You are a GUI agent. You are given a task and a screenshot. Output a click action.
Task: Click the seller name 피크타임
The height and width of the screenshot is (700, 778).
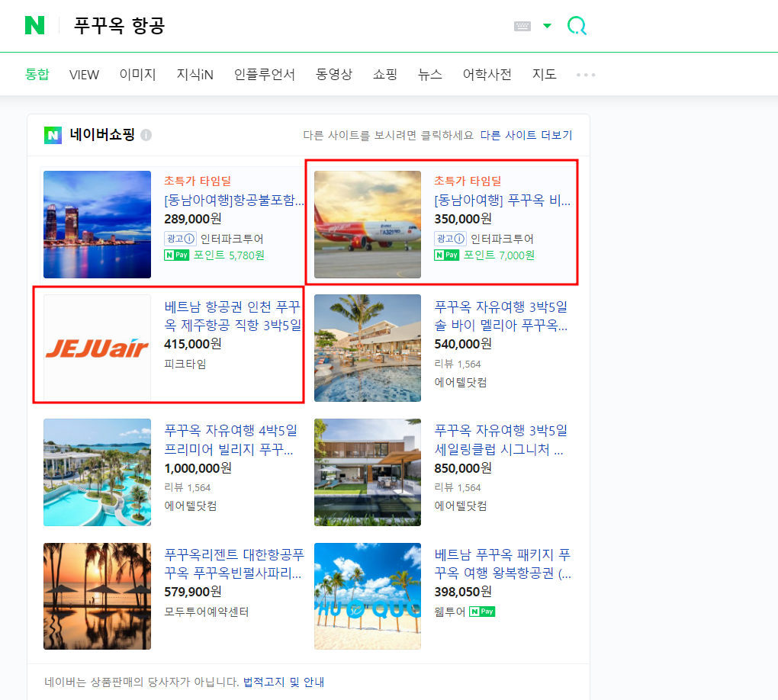[185, 364]
